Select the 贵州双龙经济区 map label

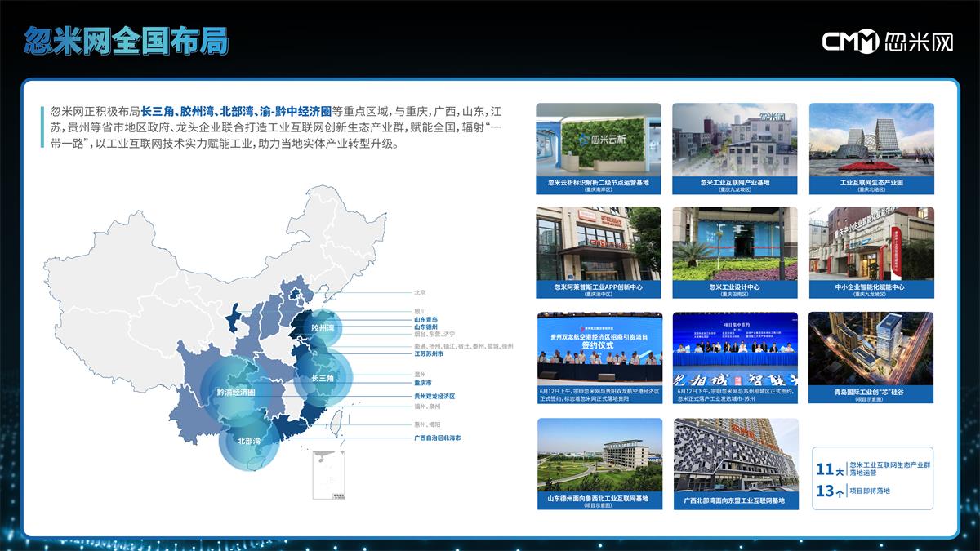point(434,396)
